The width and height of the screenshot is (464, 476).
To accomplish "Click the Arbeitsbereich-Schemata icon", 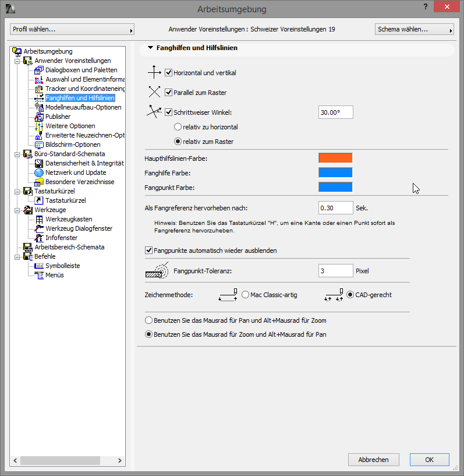I will point(28,247).
